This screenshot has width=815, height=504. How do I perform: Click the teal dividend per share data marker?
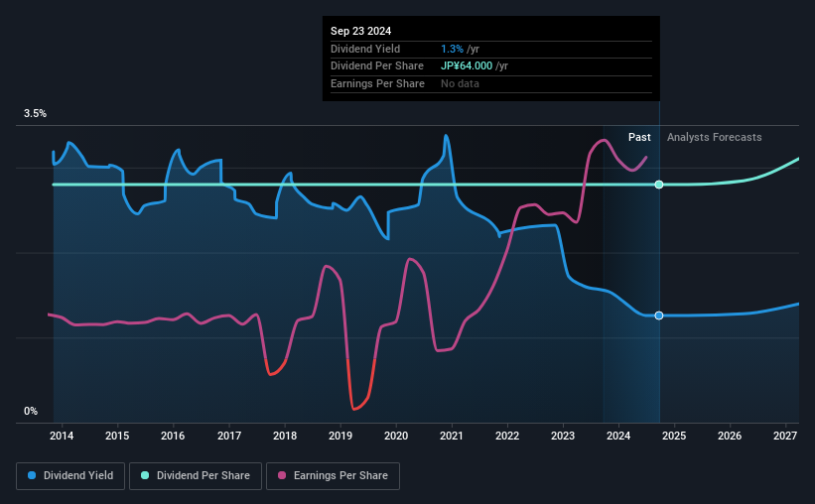click(x=659, y=185)
